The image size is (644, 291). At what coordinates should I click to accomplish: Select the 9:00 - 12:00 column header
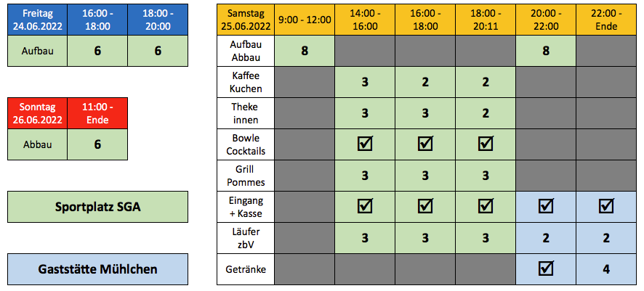tap(304, 20)
